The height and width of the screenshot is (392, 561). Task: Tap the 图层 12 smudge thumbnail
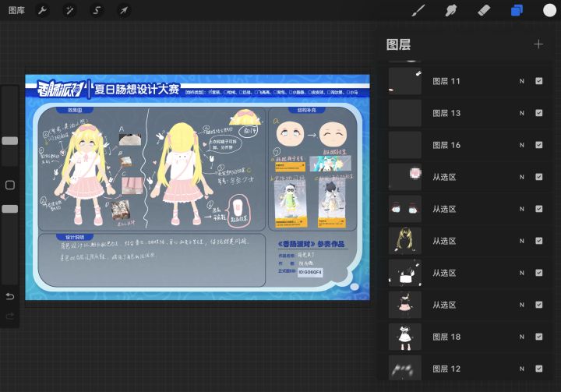pyautogui.click(x=405, y=368)
